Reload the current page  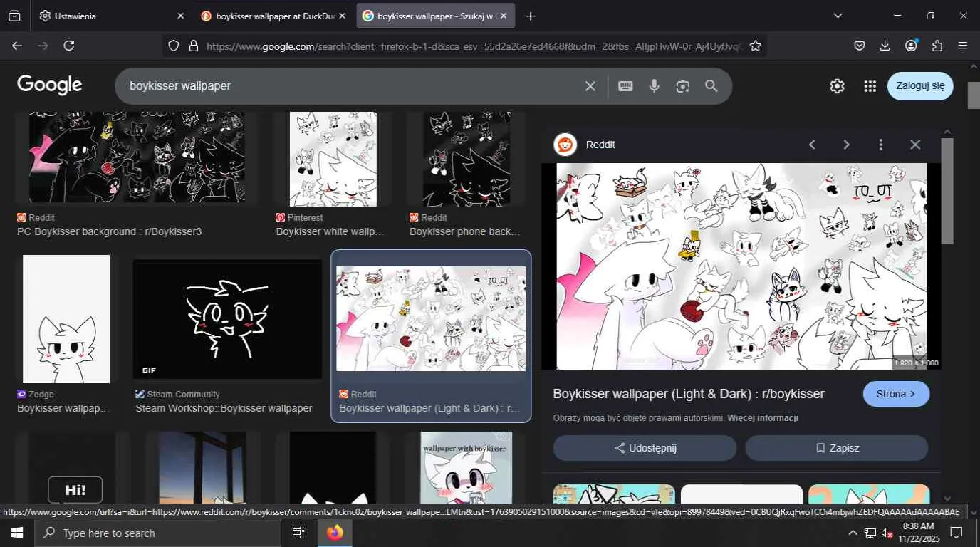(69, 46)
